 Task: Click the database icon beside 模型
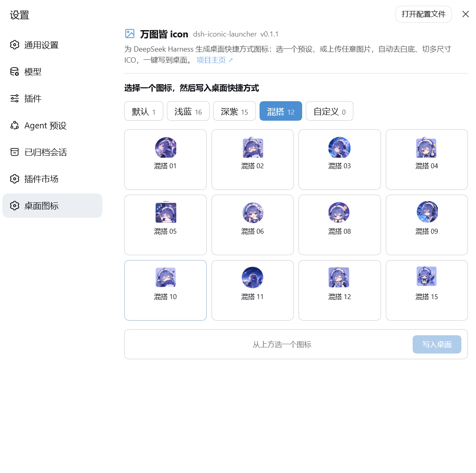15,72
